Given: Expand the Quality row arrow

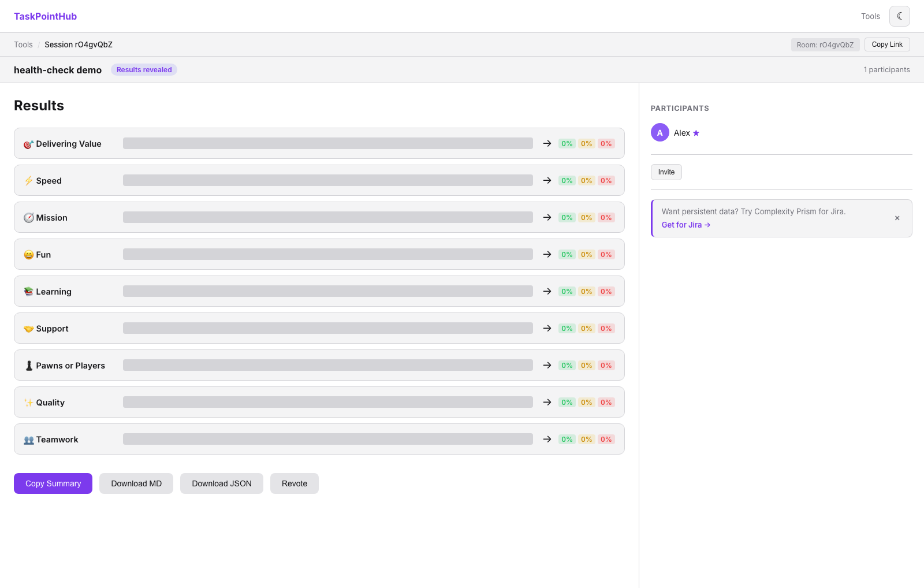Looking at the screenshot, I should click(x=547, y=402).
